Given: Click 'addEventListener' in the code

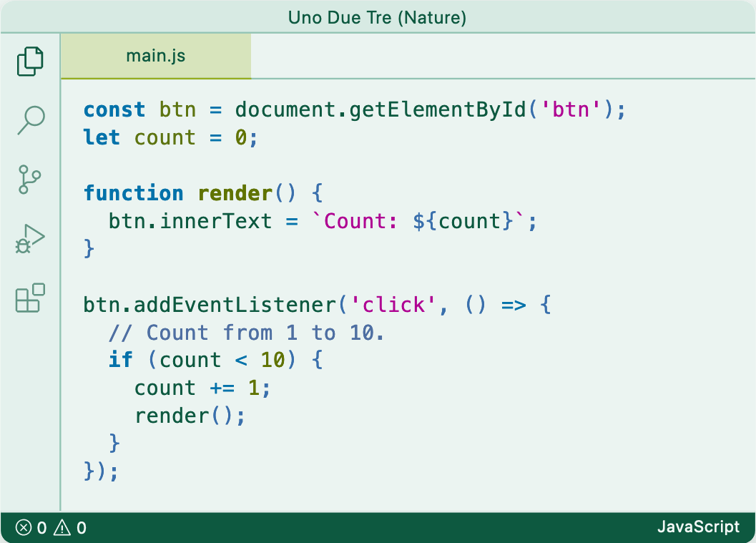Looking at the screenshot, I should coord(235,305).
